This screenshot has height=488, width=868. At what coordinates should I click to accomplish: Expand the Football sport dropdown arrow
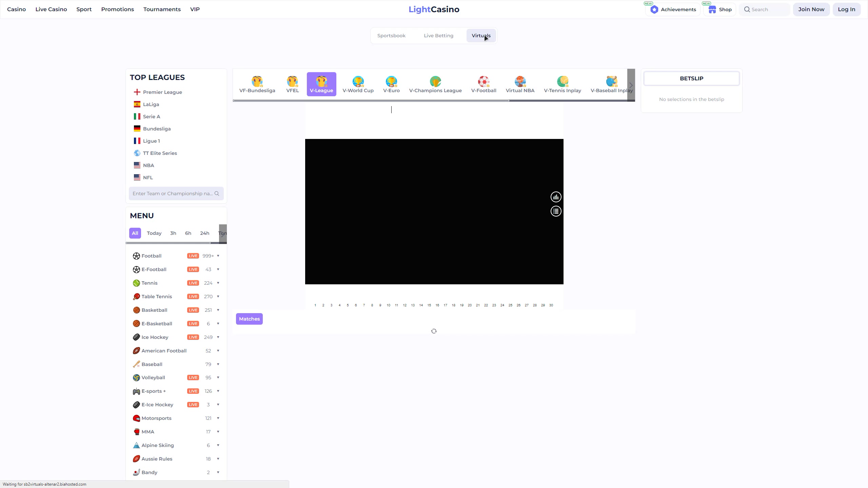(218, 256)
